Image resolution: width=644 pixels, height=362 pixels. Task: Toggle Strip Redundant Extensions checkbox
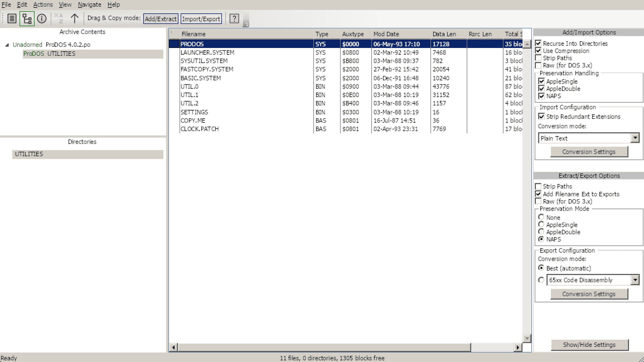541,116
